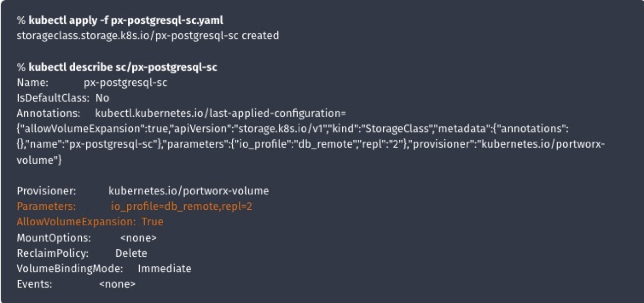
Task: Select the px-postgresql-sc name value
Action: pos(125,83)
